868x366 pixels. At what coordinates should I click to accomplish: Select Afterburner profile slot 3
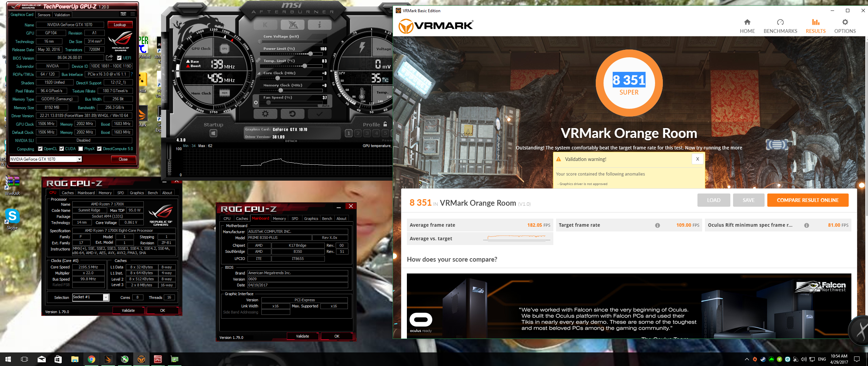tap(367, 133)
